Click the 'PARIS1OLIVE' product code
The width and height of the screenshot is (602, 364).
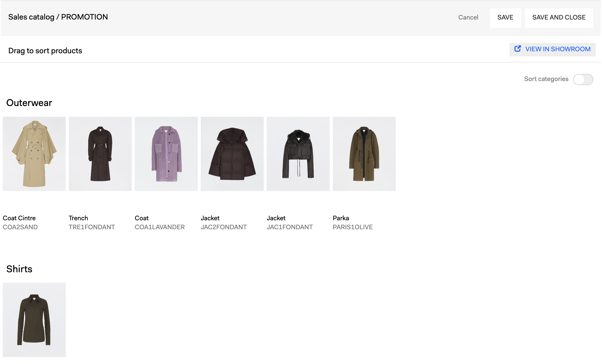click(353, 227)
